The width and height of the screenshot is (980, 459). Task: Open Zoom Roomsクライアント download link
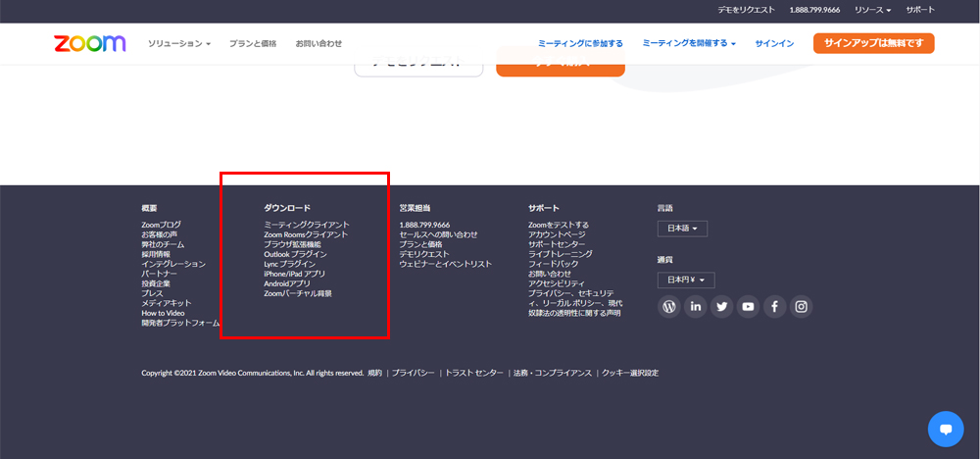click(x=306, y=234)
